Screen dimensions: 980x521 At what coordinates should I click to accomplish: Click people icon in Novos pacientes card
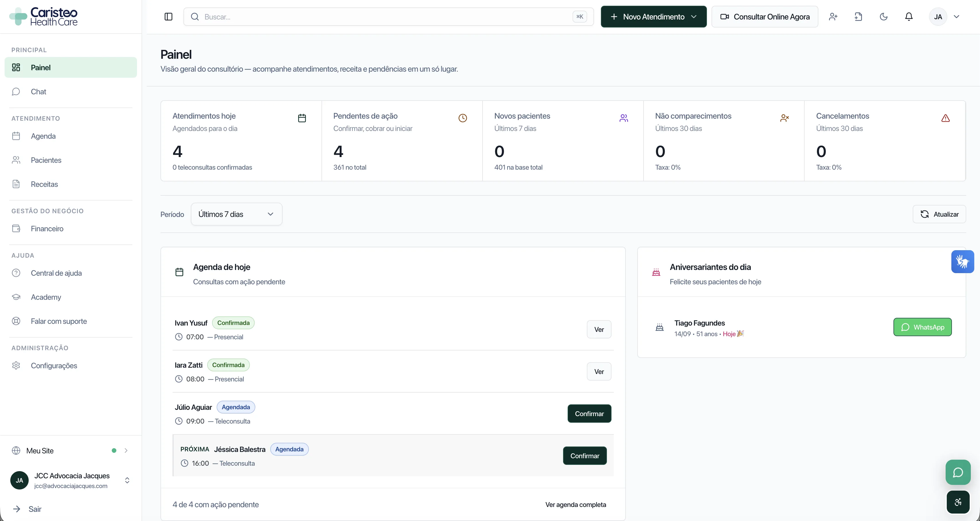point(624,118)
